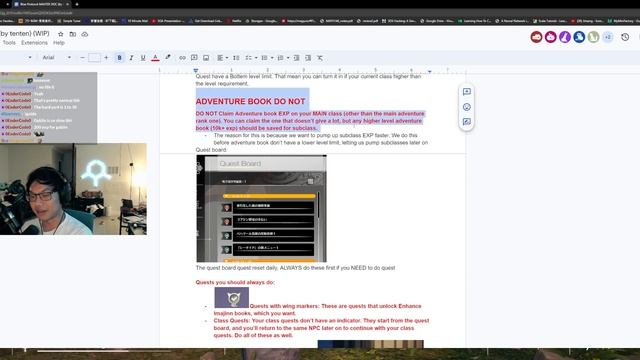Apply a numbered list
Screen dimensions: 640x360
point(280,58)
